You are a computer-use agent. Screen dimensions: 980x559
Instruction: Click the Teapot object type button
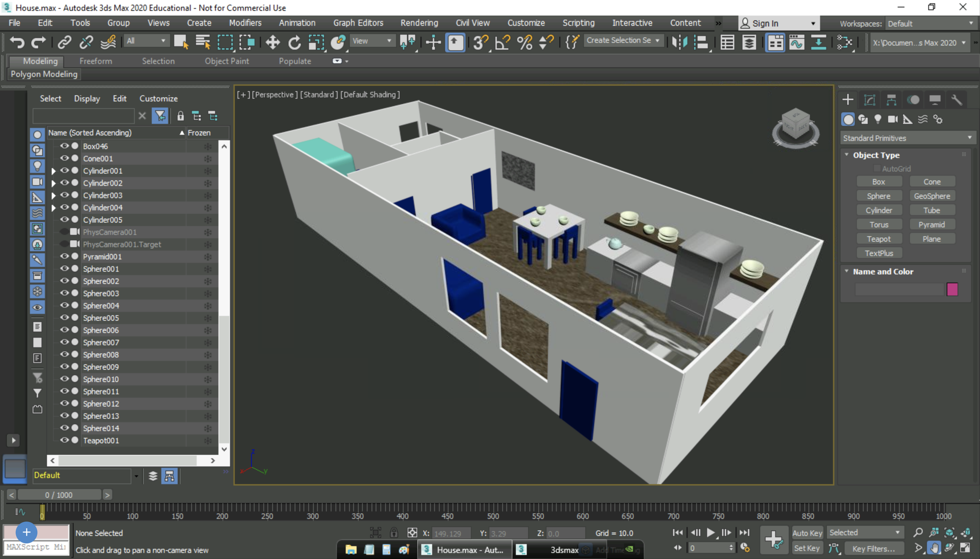point(879,239)
